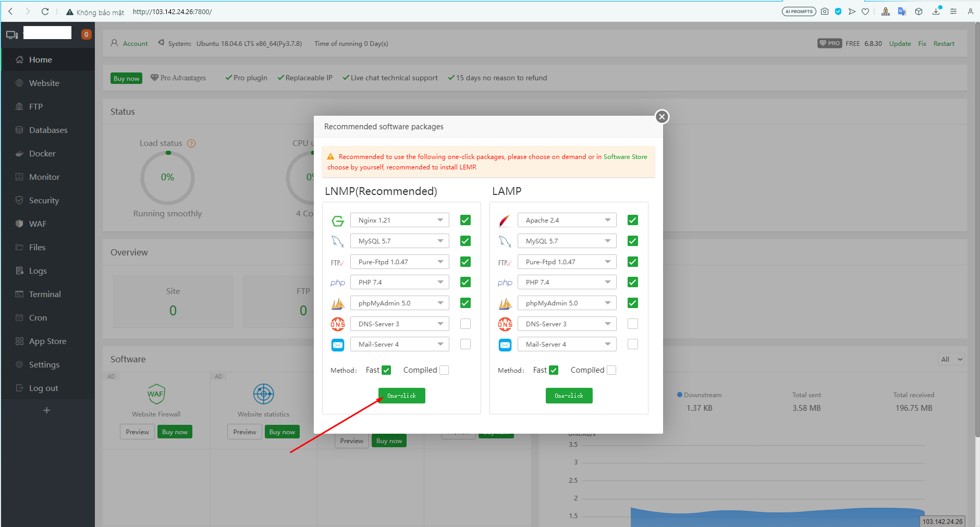This screenshot has width=980, height=527.
Task: Enable DNS-Server 3 in LNMP column
Action: pyautogui.click(x=465, y=324)
